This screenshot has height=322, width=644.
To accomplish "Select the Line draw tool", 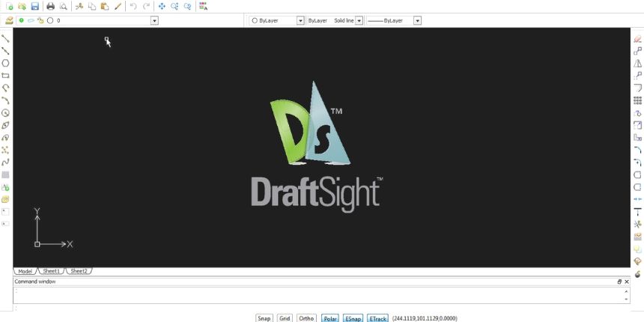I will (x=5, y=39).
